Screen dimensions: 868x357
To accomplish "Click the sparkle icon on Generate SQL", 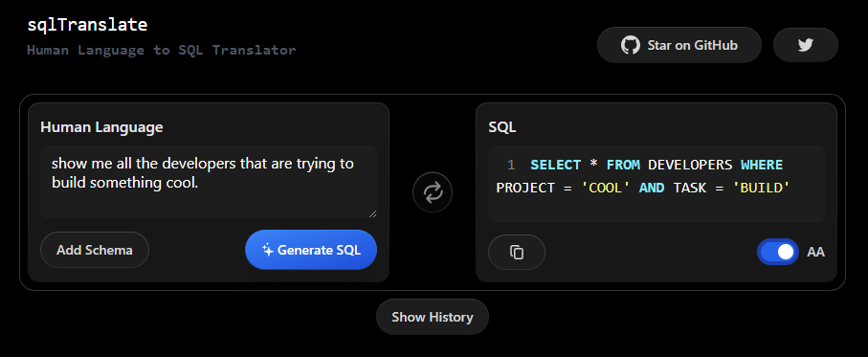I will click(267, 250).
